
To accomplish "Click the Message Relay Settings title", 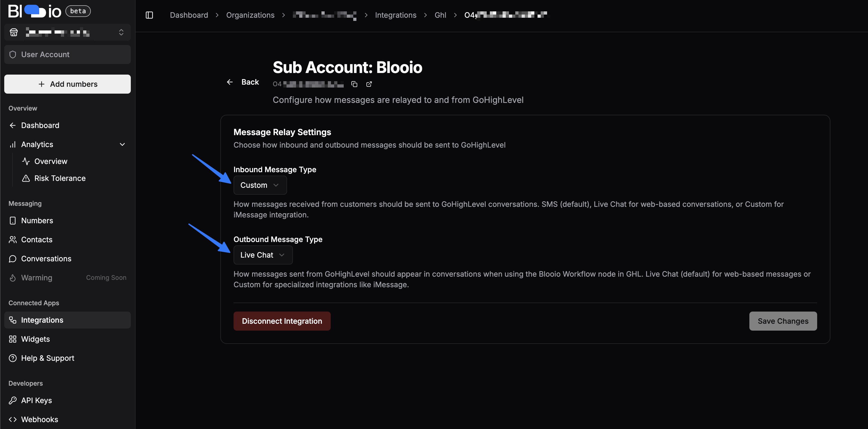I will (x=282, y=132).
